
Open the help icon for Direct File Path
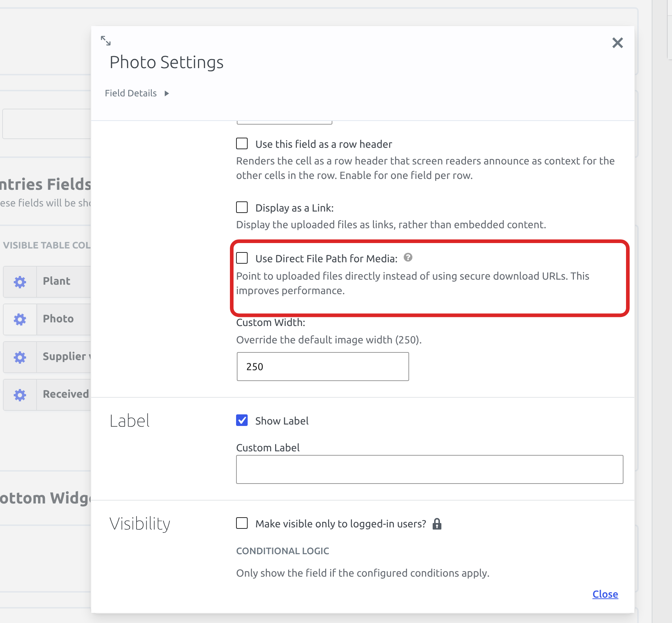[408, 257]
